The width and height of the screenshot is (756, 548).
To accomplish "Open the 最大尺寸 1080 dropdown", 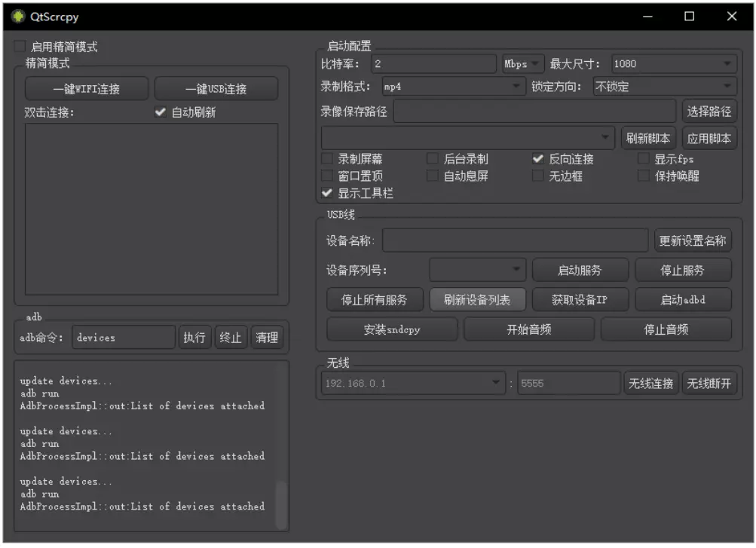I will pos(674,63).
